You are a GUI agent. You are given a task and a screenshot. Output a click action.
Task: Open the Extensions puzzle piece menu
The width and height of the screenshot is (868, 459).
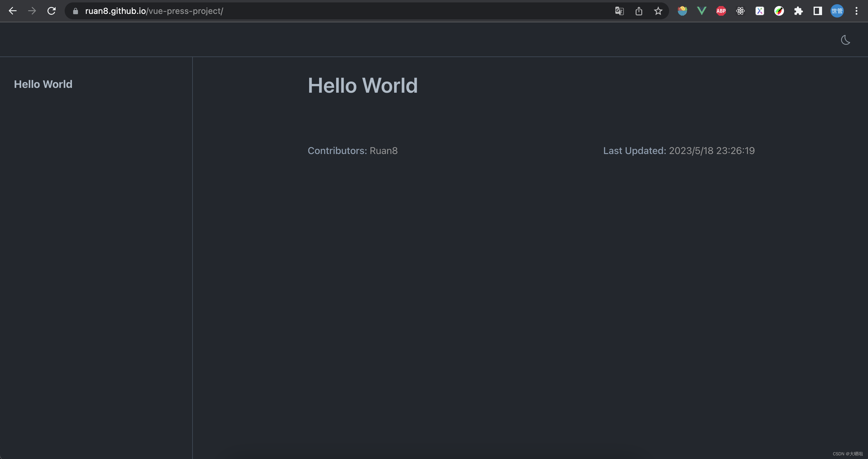pyautogui.click(x=798, y=11)
